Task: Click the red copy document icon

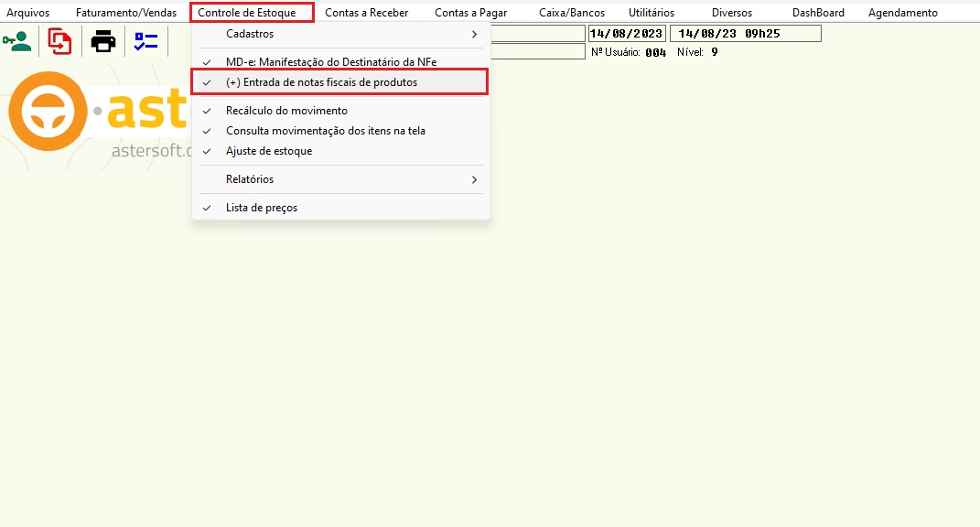Action: pos(60,42)
